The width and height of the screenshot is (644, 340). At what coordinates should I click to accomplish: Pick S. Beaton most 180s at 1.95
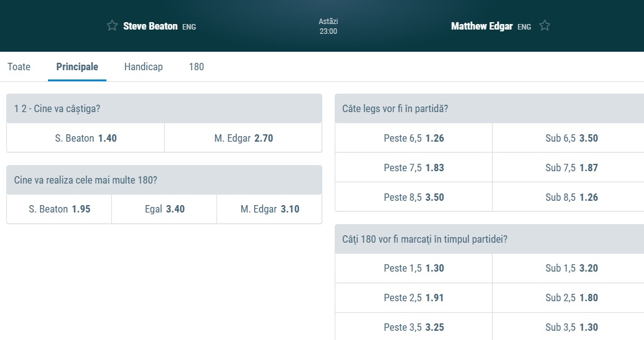point(59,209)
